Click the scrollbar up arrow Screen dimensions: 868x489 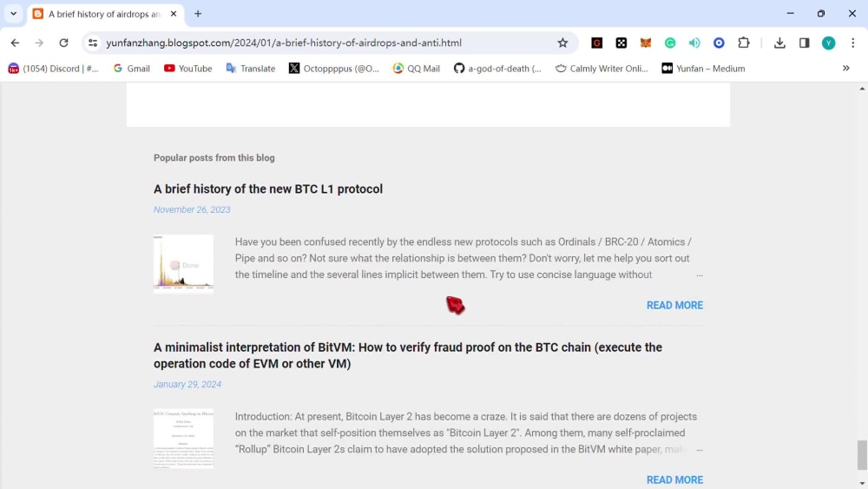[x=862, y=89]
